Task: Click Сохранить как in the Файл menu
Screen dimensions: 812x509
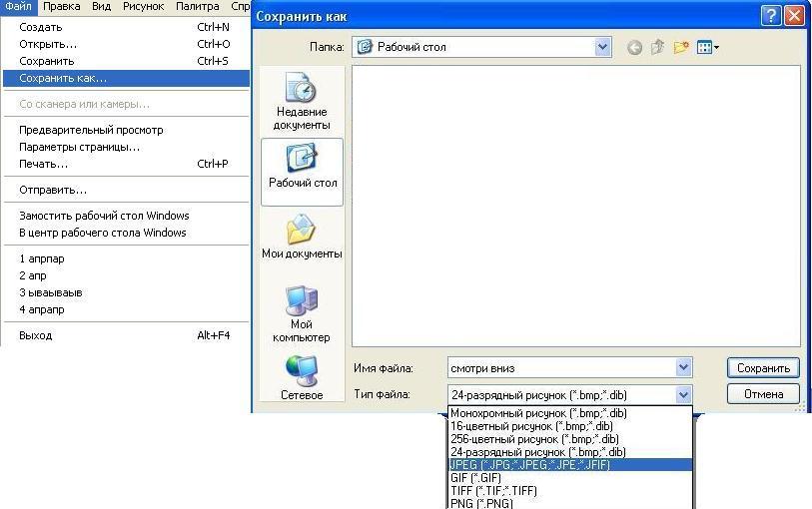Action: (x=63, y=78)
